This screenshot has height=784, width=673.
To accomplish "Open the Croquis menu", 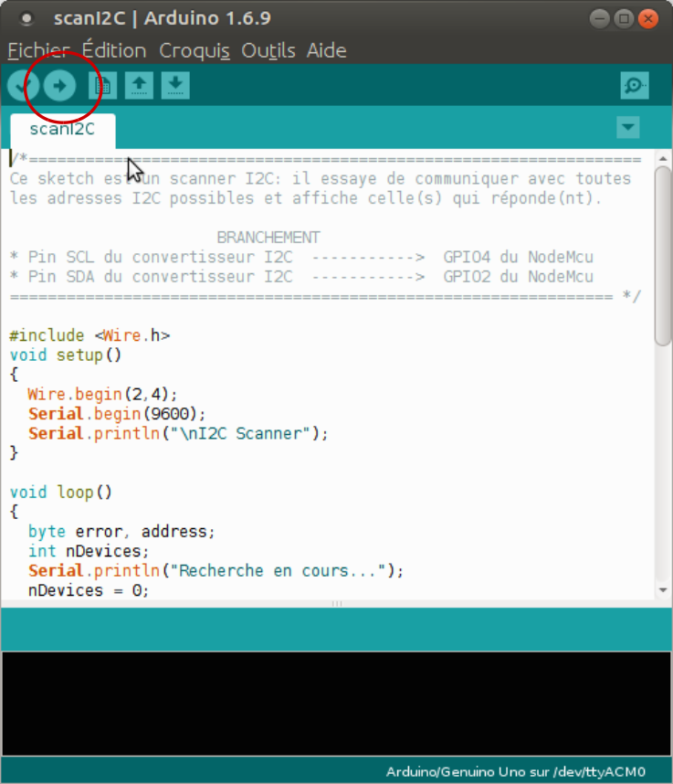I will (x=194, y=50).
